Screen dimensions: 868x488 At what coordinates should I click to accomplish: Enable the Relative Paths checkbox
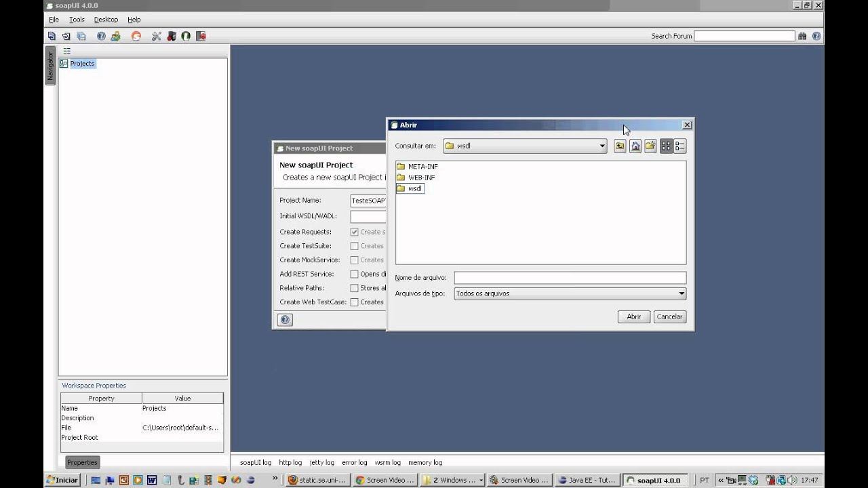(x=354, y=288)
